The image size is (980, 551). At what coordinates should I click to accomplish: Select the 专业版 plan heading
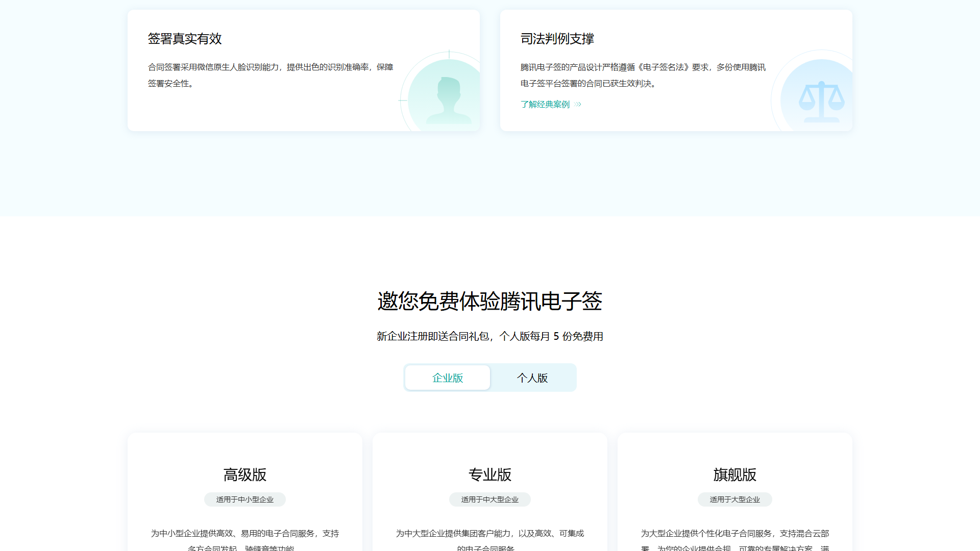point(490,474)
